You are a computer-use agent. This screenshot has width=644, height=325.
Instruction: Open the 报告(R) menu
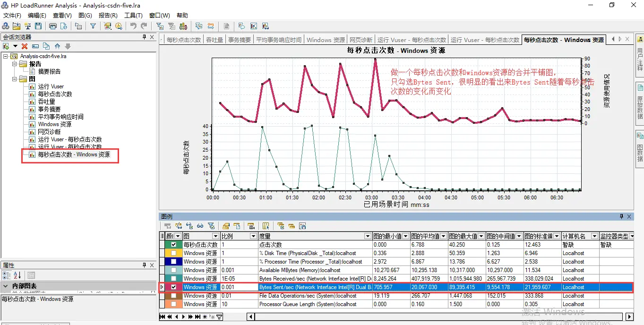(x=108, y=16)
